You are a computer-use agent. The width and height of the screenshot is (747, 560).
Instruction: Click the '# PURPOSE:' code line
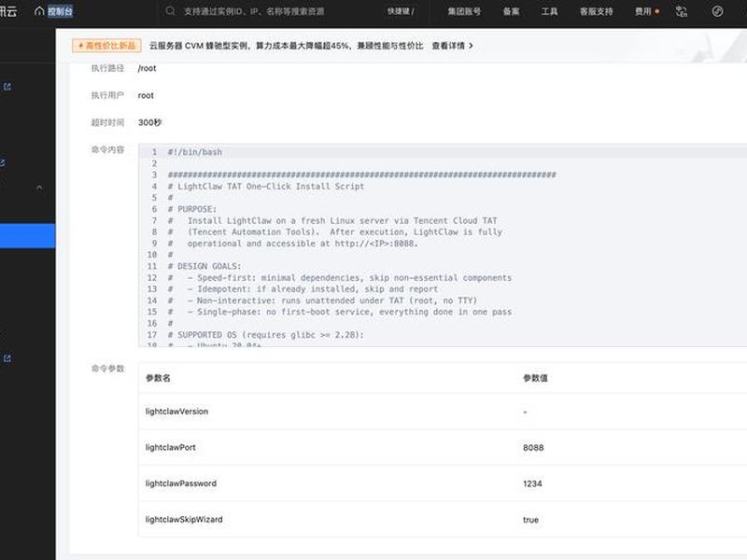tap(192, 209)
